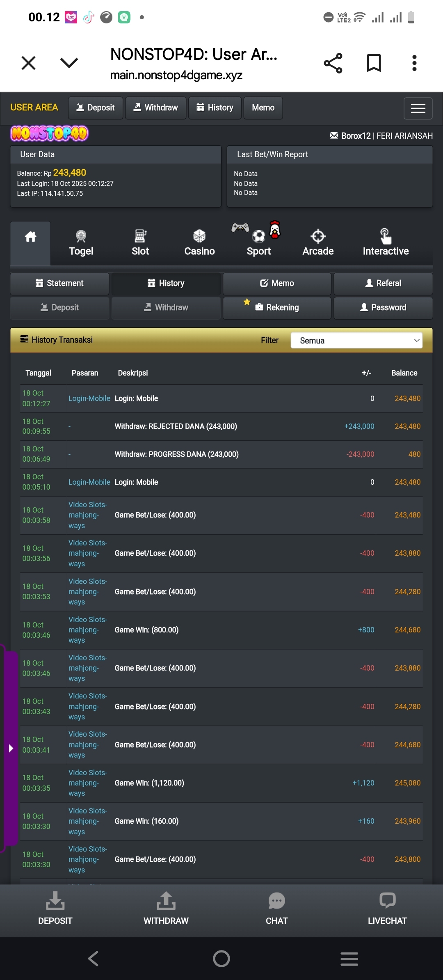
Task: Open the Togel games category
Action: (81, 243)
